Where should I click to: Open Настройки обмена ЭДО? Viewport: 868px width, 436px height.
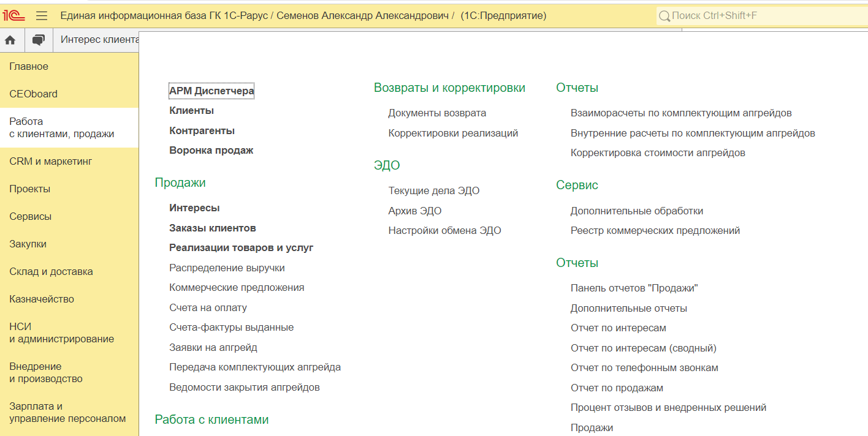(444, 230)
